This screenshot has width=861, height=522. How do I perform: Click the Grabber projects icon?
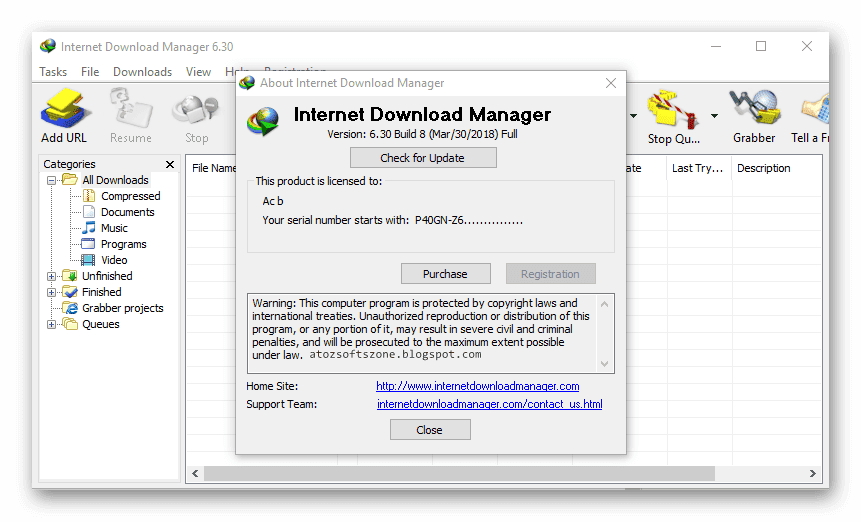(70, 307)
